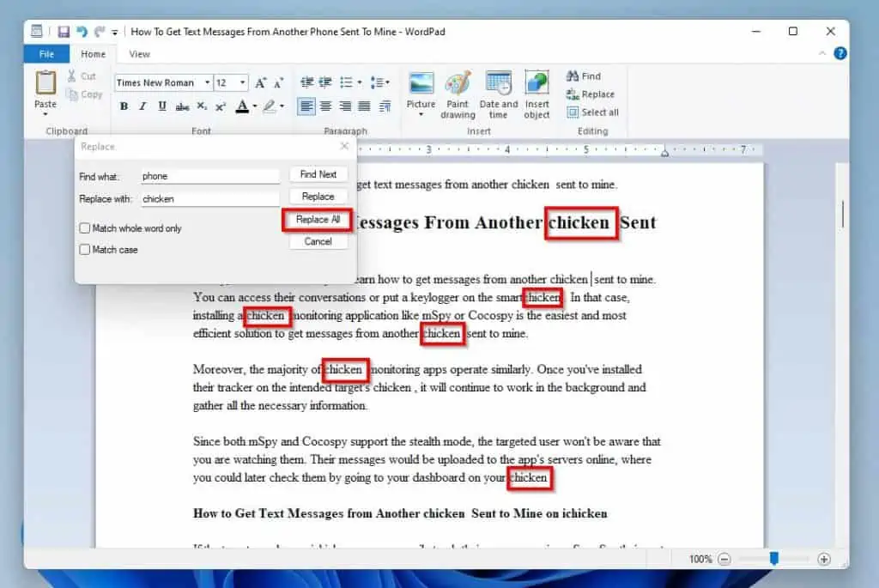Click the Insert object icon
Image resolution: width=879 pixels, height=588 pixels.
pyautogui.click(x=536, y=93)
